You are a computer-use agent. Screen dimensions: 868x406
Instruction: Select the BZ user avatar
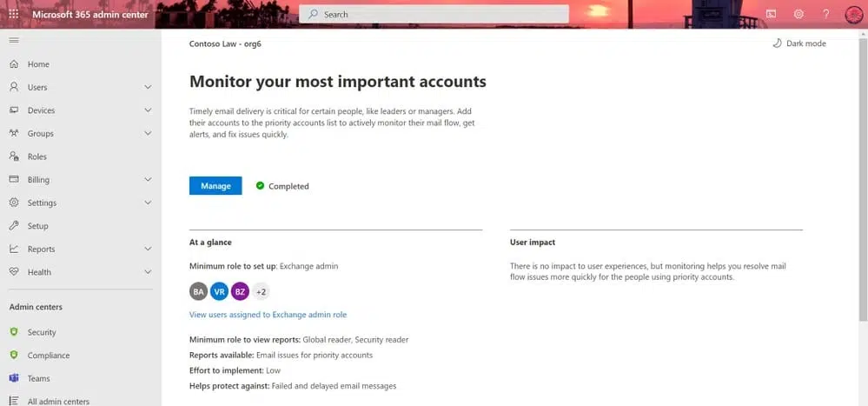pyautogui.click(x=241, y=291)
